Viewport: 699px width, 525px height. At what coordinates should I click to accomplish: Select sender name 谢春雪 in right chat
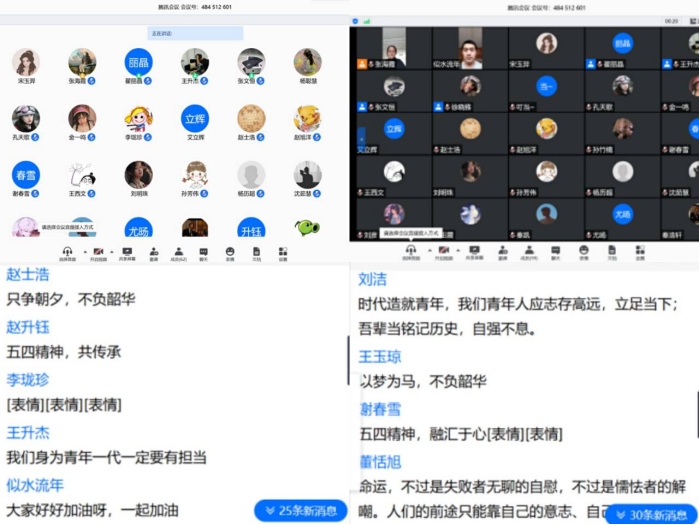click(x=379, y=409)
